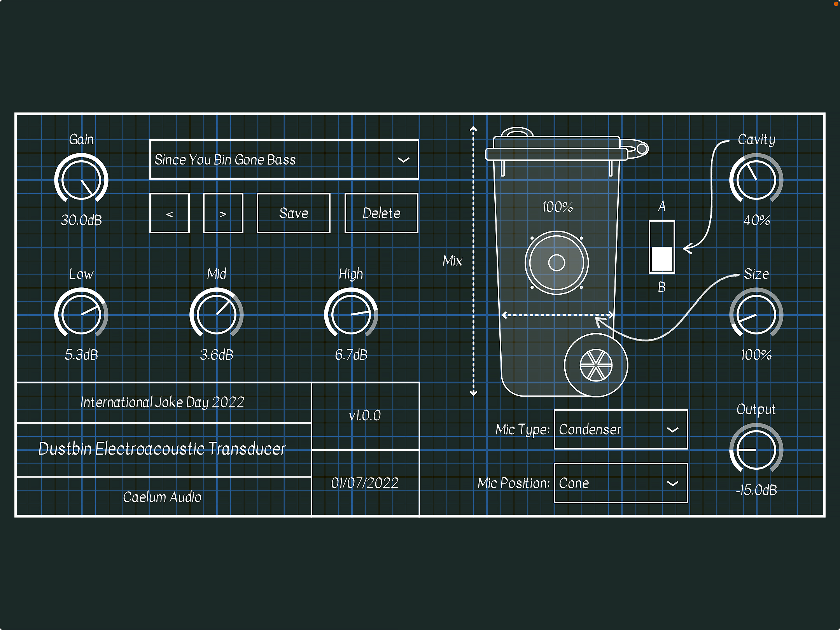Click the High EQ knob
Screen dimensions: 840x630
point(351,315)
